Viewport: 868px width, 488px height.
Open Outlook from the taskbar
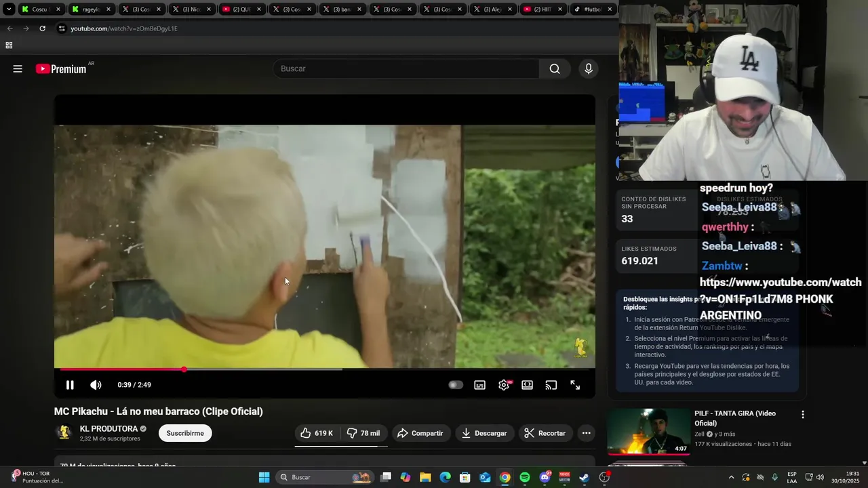point(485,477)
